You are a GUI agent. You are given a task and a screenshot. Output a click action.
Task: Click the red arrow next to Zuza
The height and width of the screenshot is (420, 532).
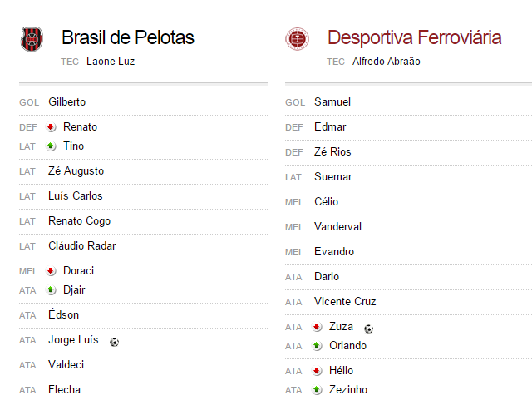(x=317, y=327)
